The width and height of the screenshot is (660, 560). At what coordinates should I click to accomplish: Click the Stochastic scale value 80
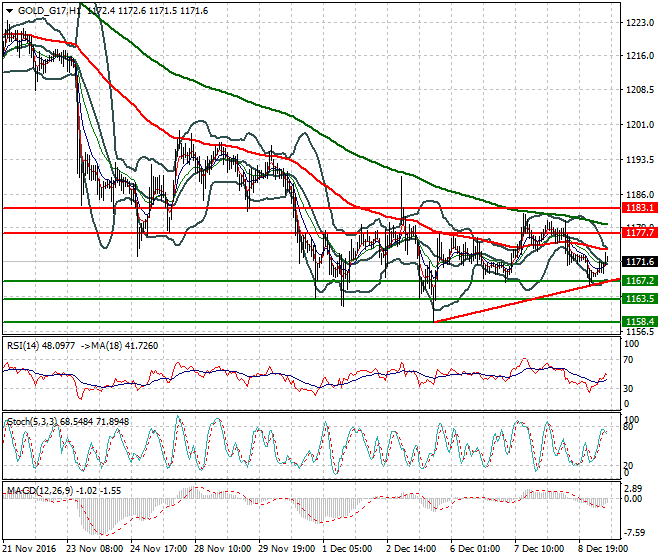pos(628,427)
